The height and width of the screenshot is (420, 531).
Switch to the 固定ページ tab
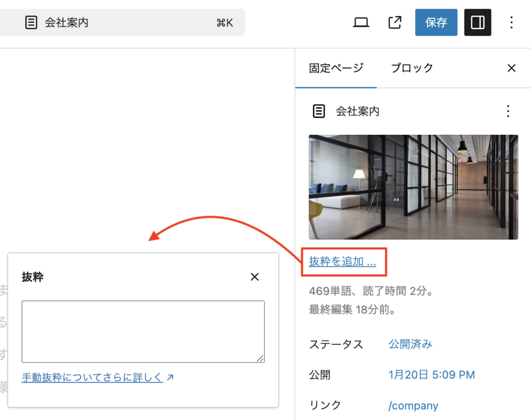pyautogui.click(x=336, y=68)
